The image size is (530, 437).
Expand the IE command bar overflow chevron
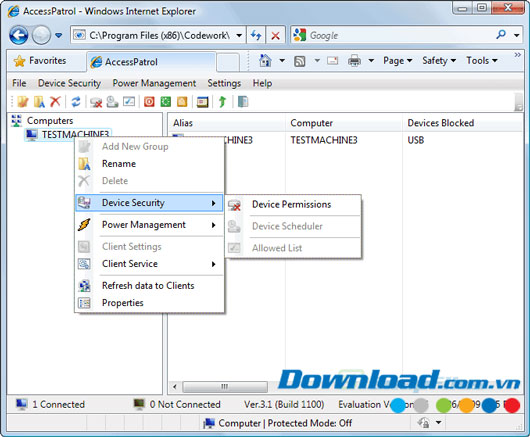coord(517,54)
